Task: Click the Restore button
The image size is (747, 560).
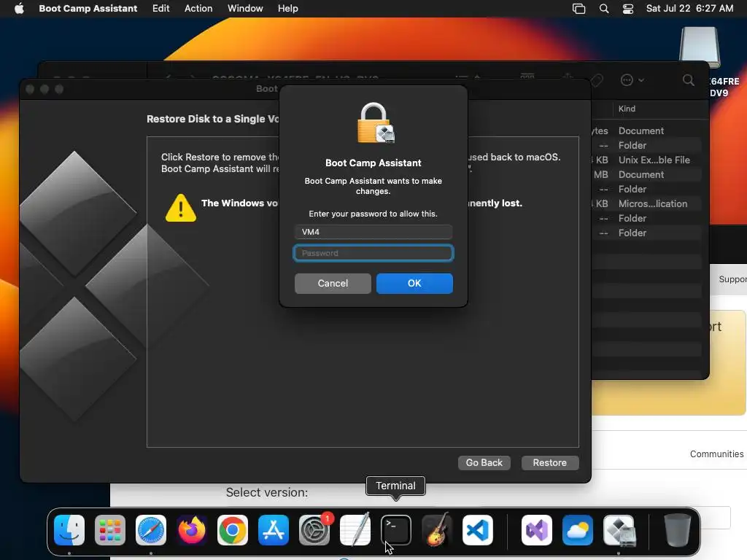Action: point(550,463)
